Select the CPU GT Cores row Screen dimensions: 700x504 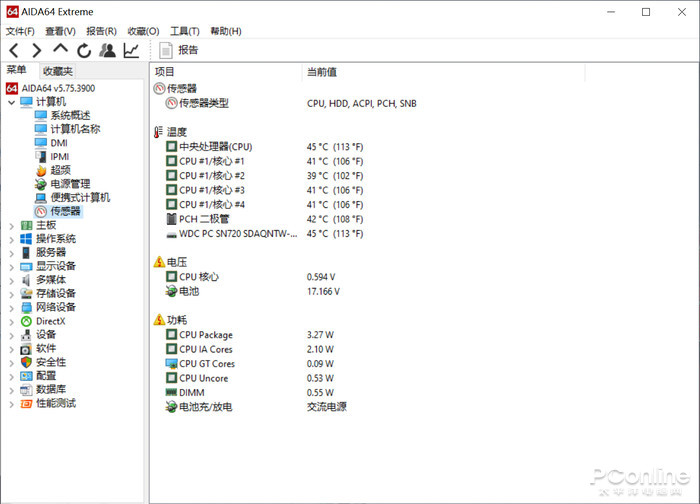pyautogui.click(x=250, y=364)
